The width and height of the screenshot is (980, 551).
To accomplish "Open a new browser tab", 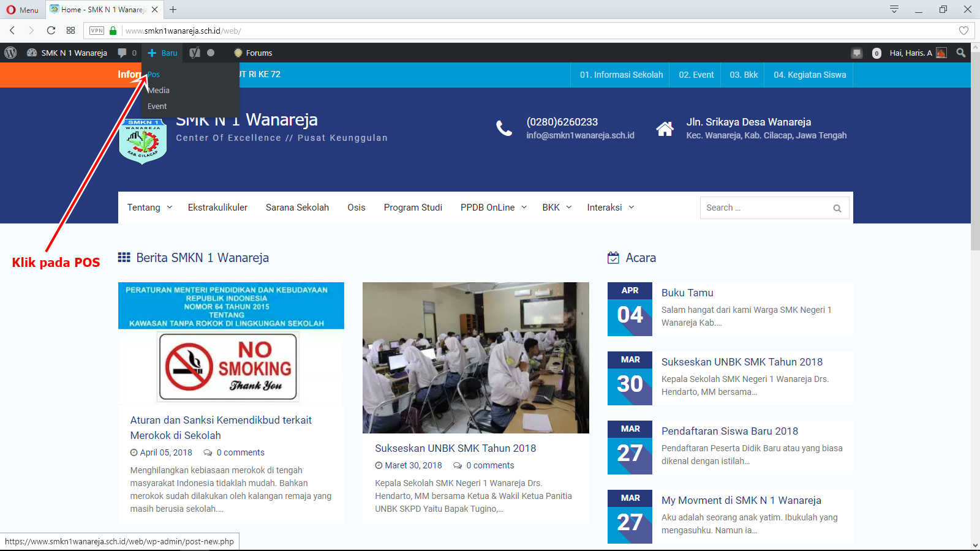I will [173, 9].
